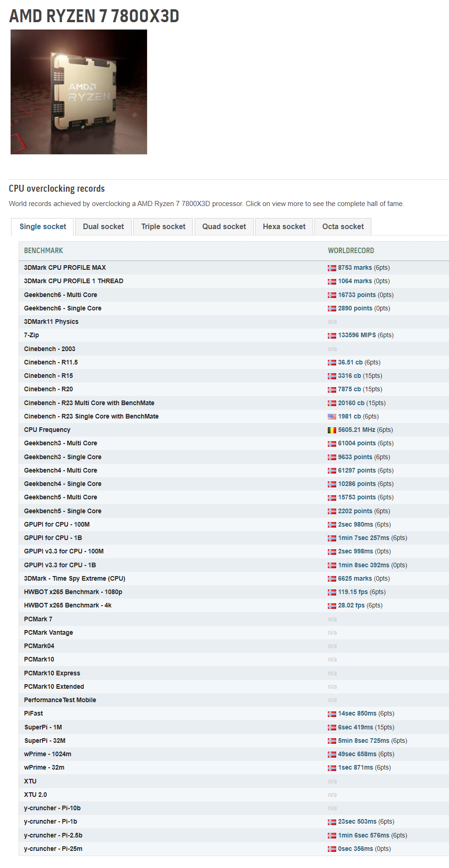Click the BENCHMARK column header
This screenshot has height=868, width=449.
(43, 250)
